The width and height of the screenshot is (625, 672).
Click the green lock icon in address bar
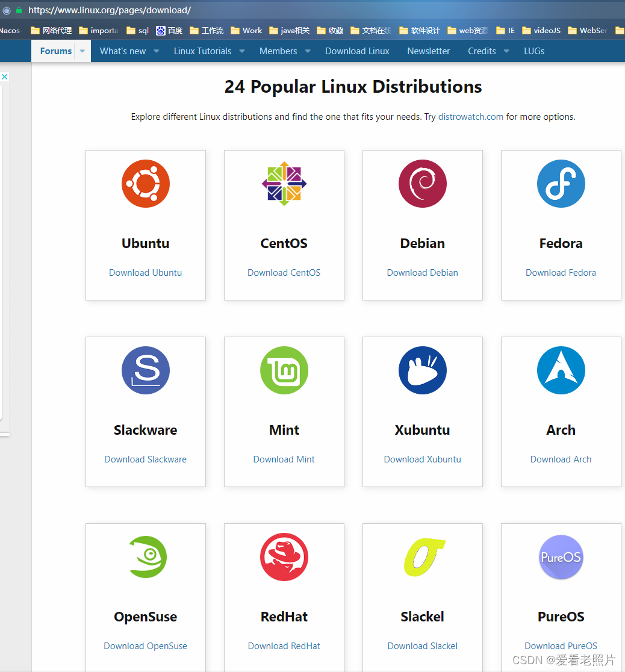click(x=19, y=10)
